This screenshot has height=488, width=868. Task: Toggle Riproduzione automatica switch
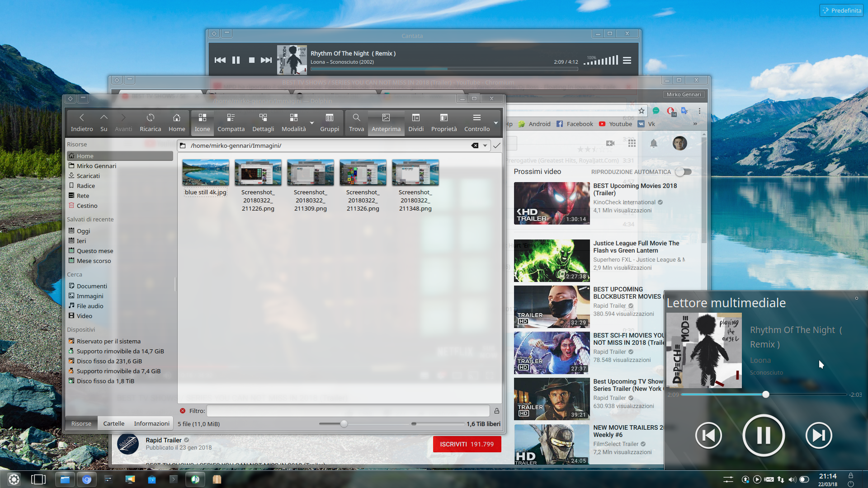pyautogui.click(x=684, y=172)
